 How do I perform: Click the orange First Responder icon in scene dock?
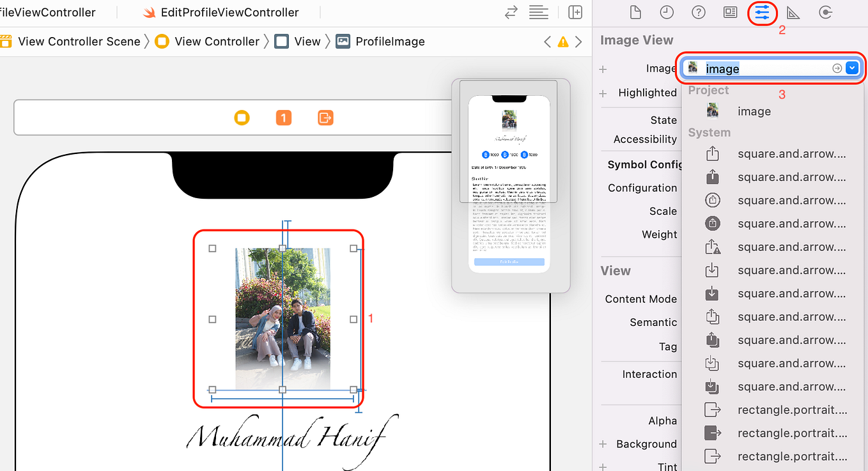(x=283, y=118)
